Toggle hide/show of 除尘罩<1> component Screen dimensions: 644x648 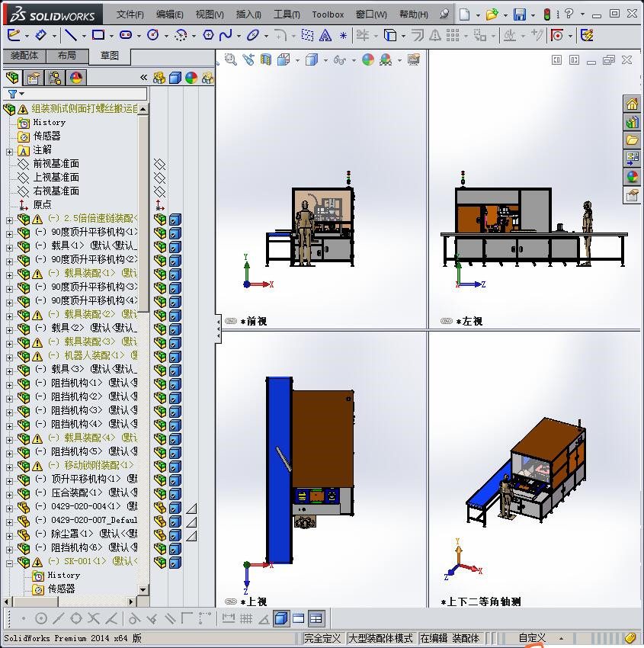[160, 535]
